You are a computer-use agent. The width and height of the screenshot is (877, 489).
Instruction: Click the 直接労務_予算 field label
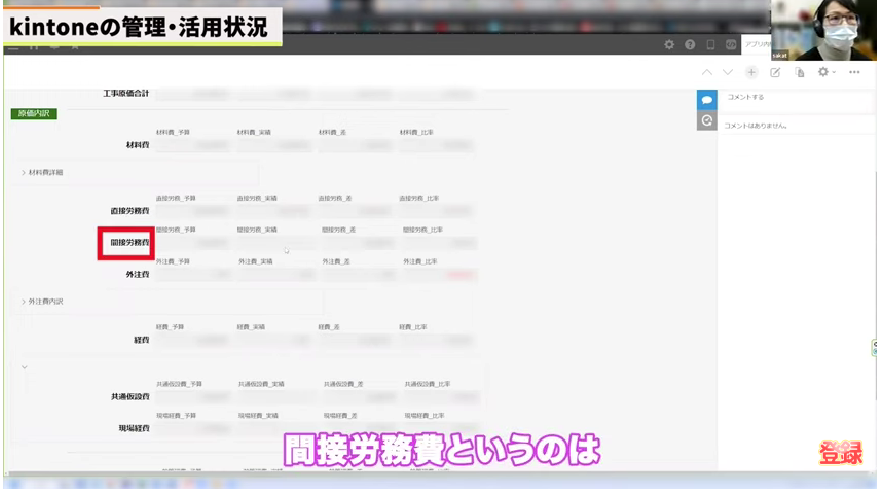tap(176, 199)
